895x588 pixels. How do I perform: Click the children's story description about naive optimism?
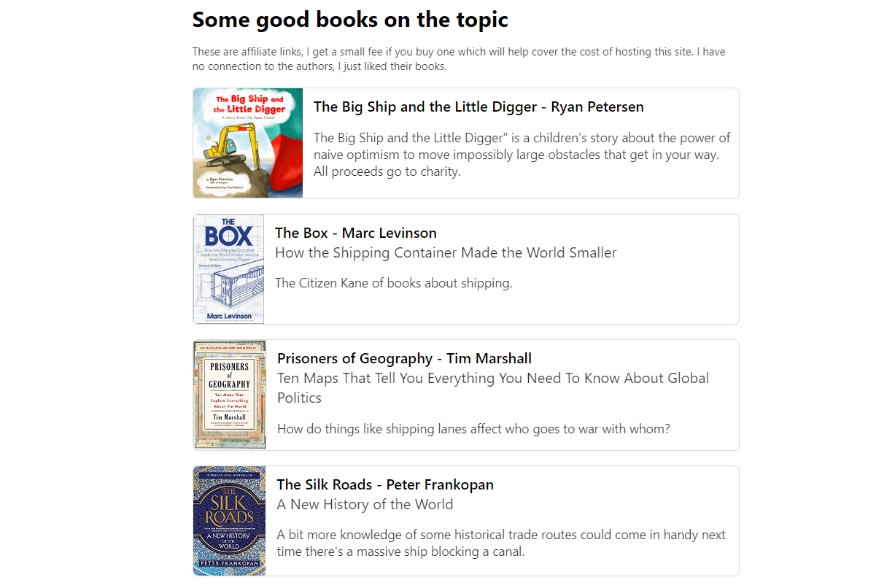522,155
